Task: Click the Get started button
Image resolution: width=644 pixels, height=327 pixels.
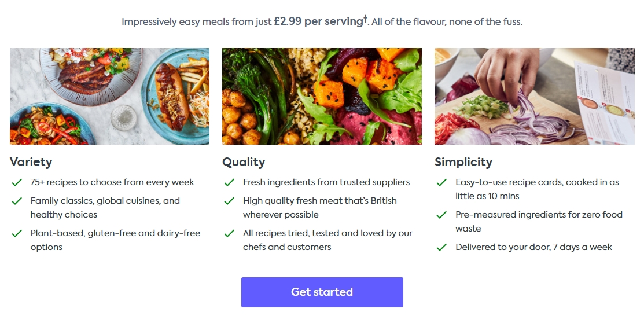Action: click(322, 292)
